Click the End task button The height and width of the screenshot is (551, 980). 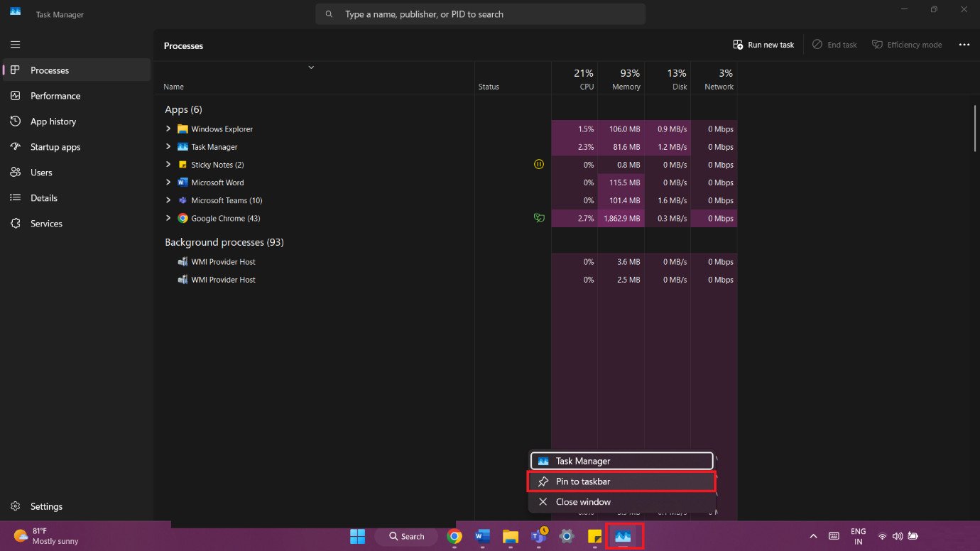pyautogui.click(x=834, y=45)
